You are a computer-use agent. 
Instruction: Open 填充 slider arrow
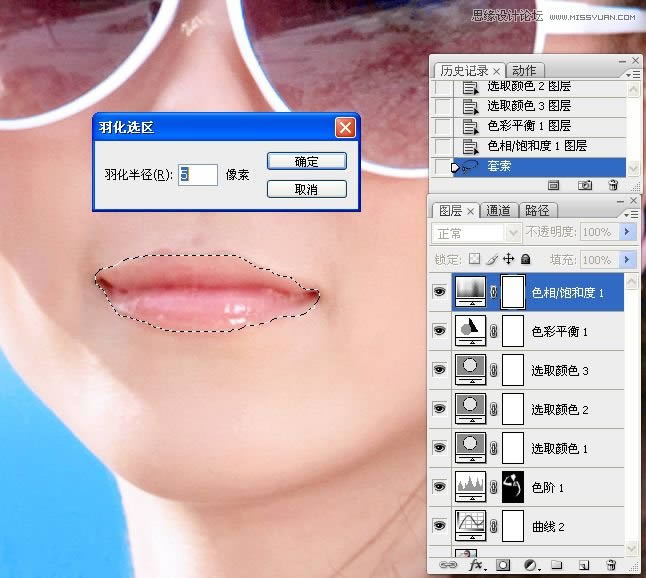pyautogui.click(x=628, y=260)
